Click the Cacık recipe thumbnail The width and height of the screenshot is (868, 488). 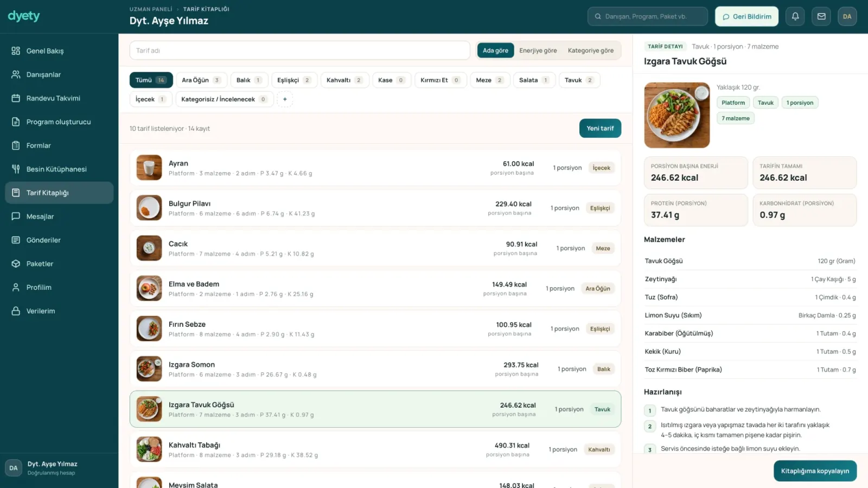[x=149, y=248]
